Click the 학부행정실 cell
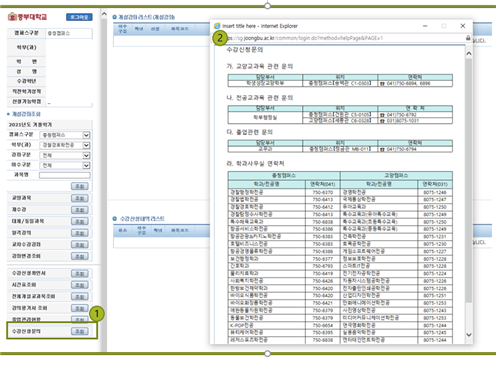This screenshot has height=366, width=498. click(265, 117)
